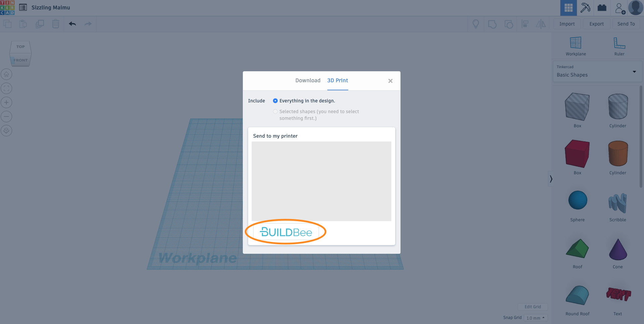Screen dimensions: 644x324
Task: Select the Workplane tool
Action: [576, 46]
